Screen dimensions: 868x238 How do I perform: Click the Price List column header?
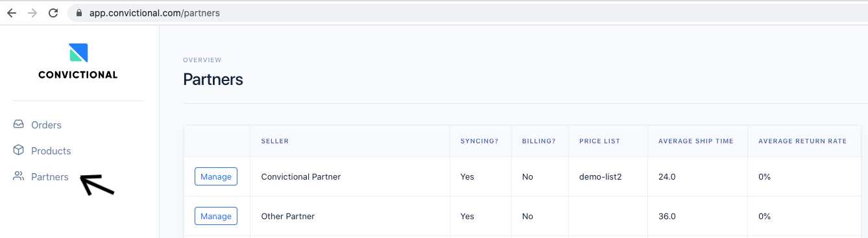tap(599, 141)
